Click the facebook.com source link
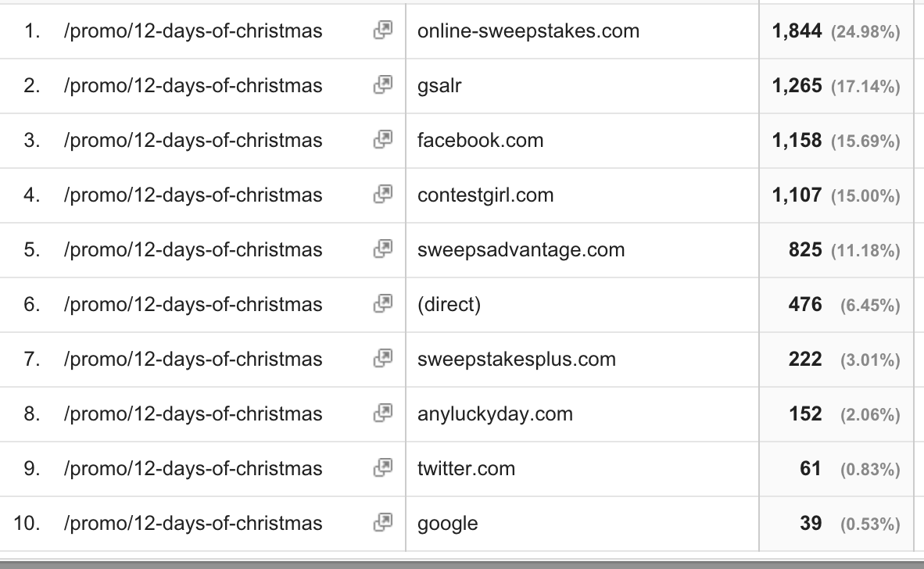This screenshot has width=924, height=569. point(480,141)
